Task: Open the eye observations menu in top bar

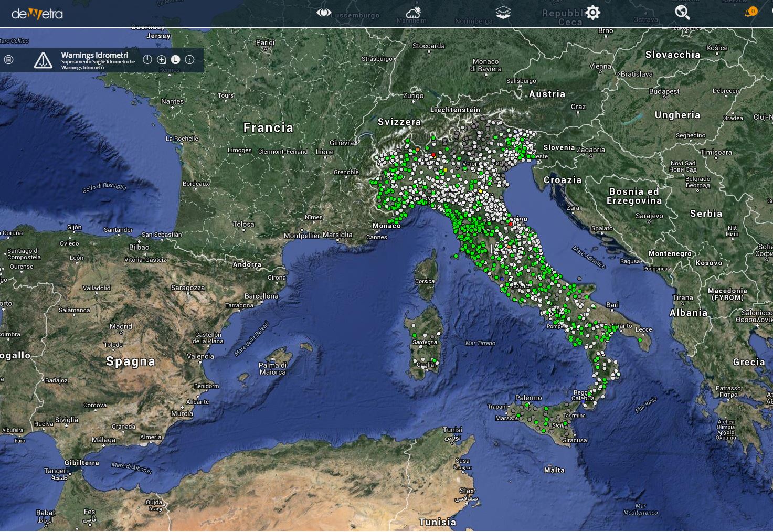Action: [324, 12]
